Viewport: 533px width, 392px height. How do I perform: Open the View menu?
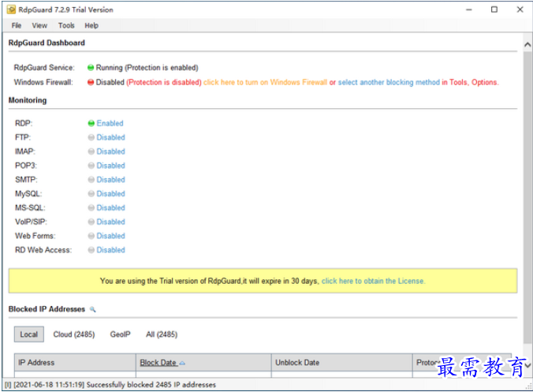coord(39,25)
